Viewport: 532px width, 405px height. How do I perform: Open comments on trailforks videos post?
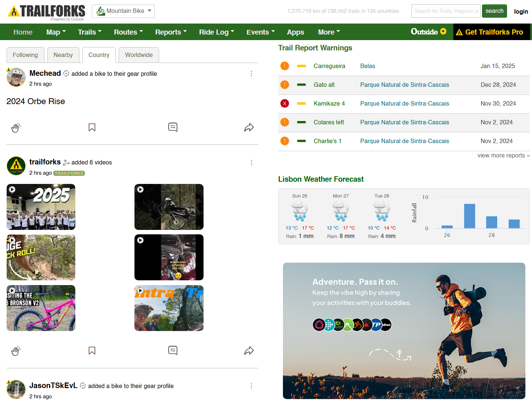coord(173,351)
